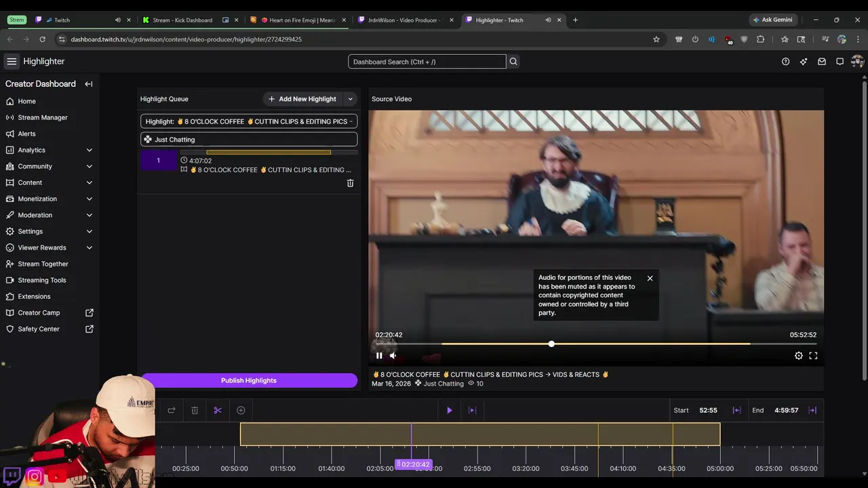This screenshot has height=488, width=868.
Task: Delete the highlight with the trash icon in queue
Action: click(351, 183)
